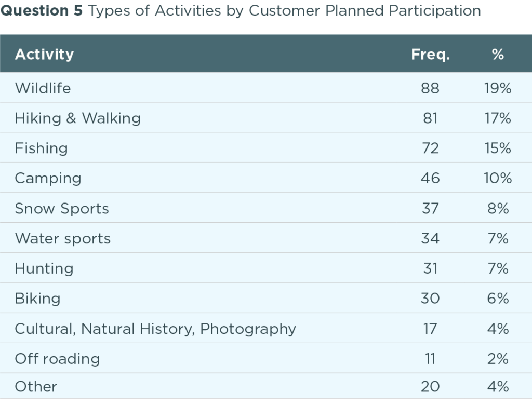Select the Camping row label
The height and width of the screenshot is (406, 532).
[48, 179]
